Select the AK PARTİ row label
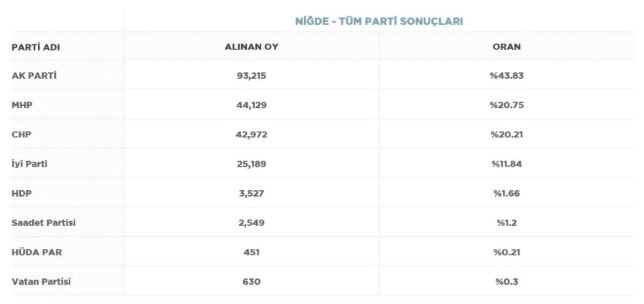Viewport: 644px width, 304px height. tap(34, 76)
